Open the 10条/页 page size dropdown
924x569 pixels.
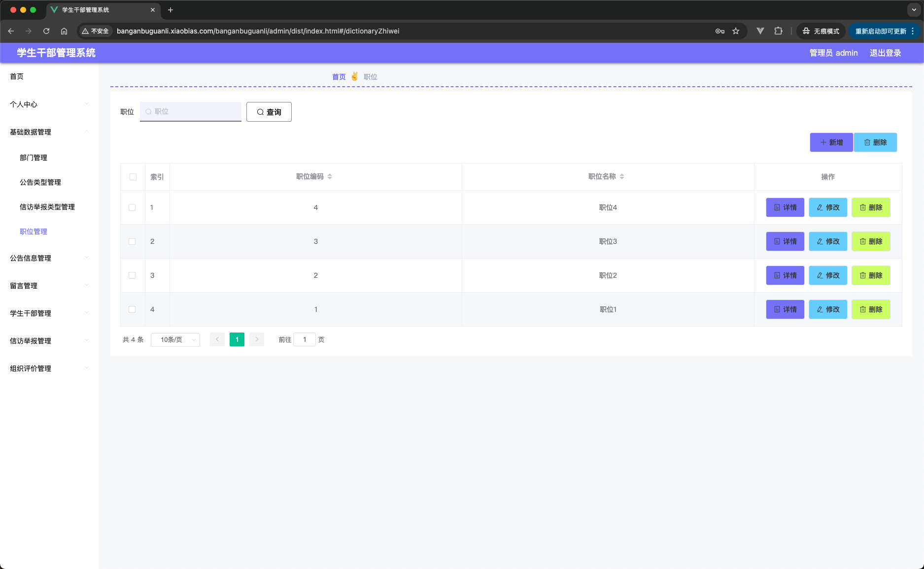pyautogui.click(x=175, y=339)
